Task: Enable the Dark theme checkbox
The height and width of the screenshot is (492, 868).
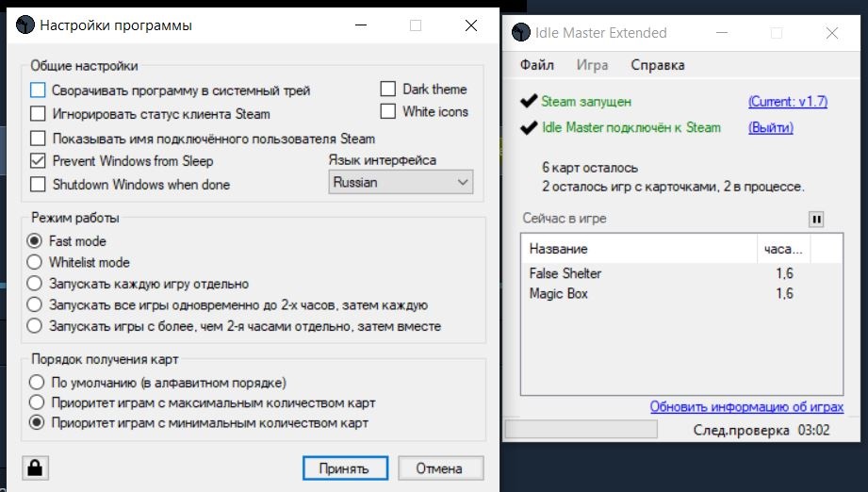Action: (x=388, y=89)
